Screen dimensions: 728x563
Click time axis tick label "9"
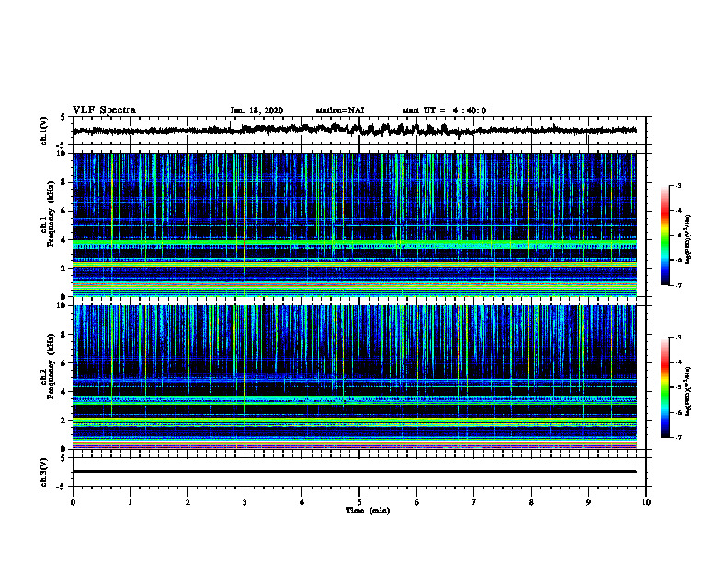[x=588, y=502]
